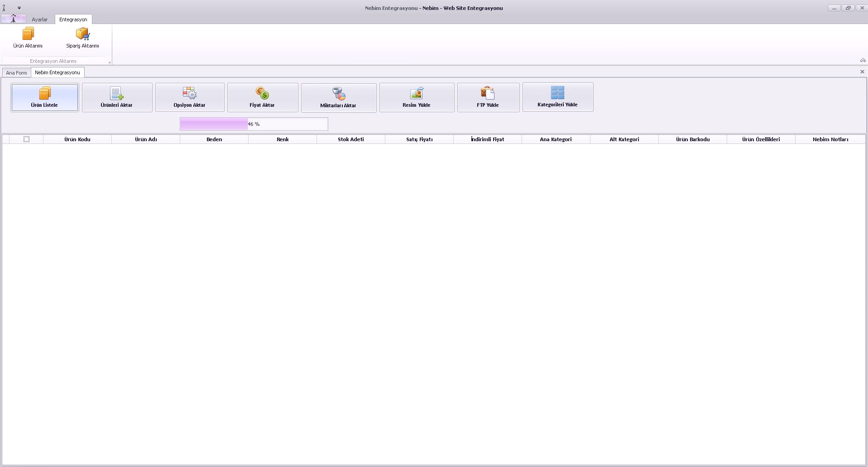868x467 pixels.
Task: Start Fiyat Aktar price transfer
Action: [262, 97]
